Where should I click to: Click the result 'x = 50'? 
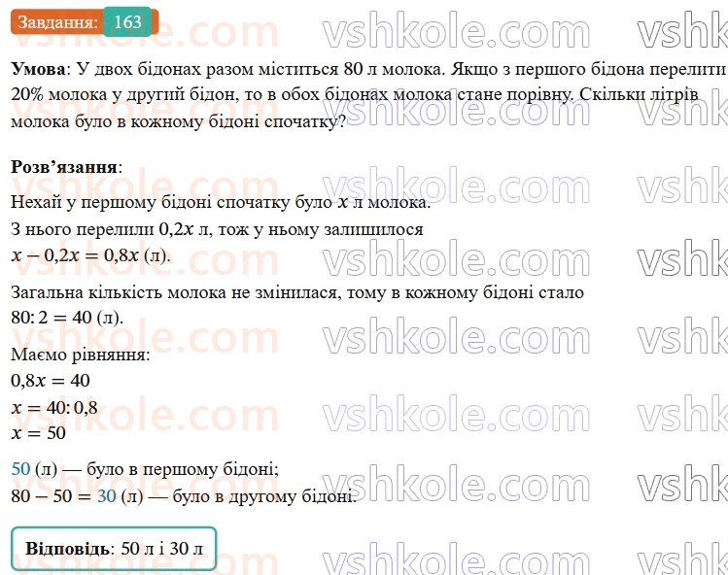(x=38, y=433)
